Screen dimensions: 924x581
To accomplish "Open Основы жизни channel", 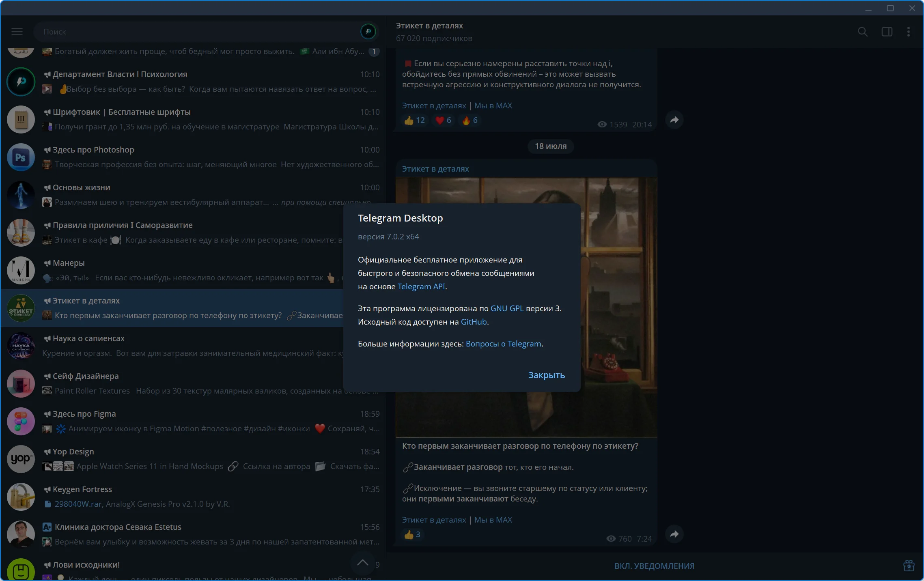I will pyautogui.click(x=193, y=195).
